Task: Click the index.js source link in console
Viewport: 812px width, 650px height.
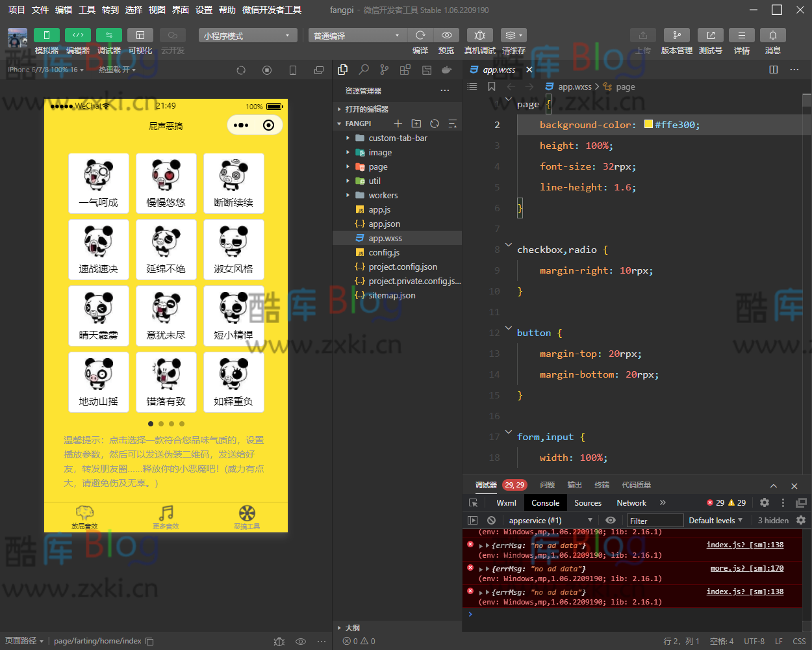Action: pyautogui.click(x=744, y=545)
